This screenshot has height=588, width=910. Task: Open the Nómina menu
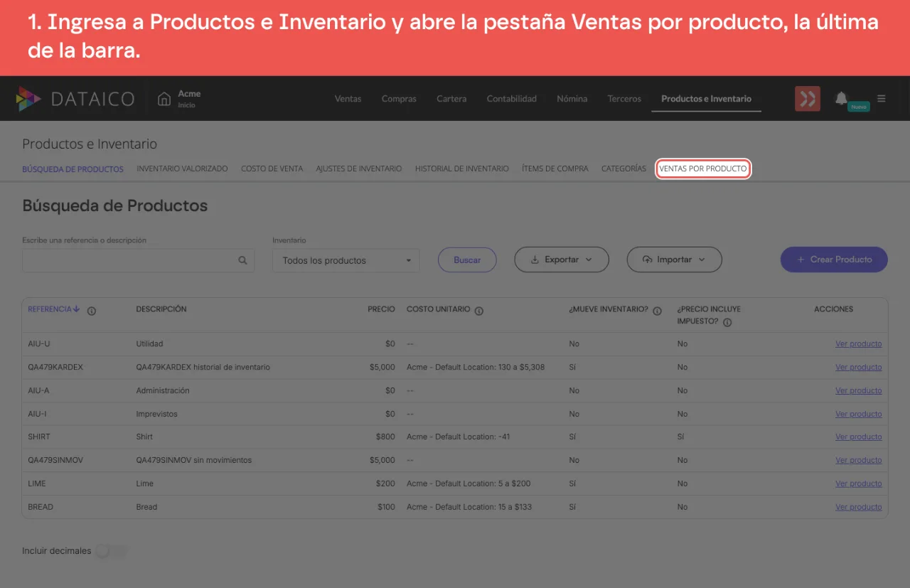572,99
